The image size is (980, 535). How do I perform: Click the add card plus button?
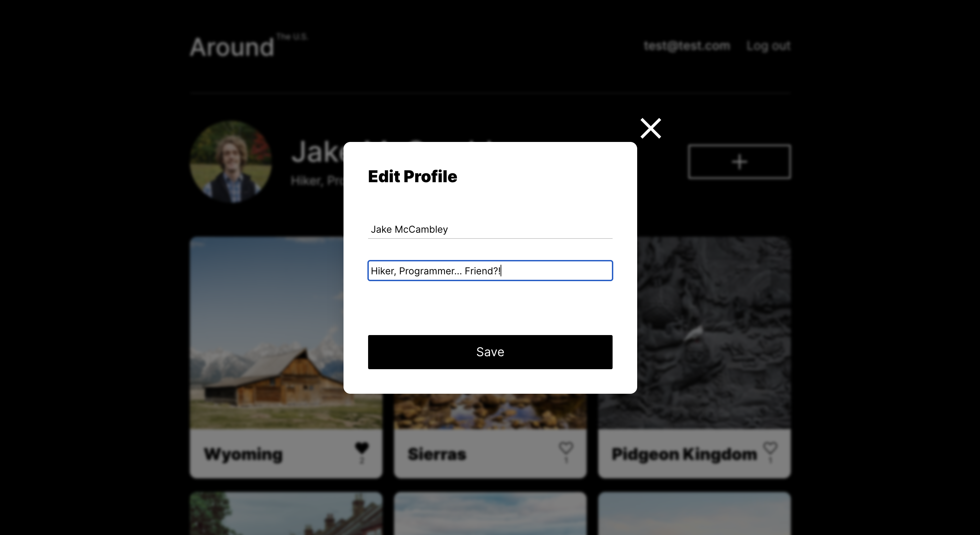click(x=739, y=162)
